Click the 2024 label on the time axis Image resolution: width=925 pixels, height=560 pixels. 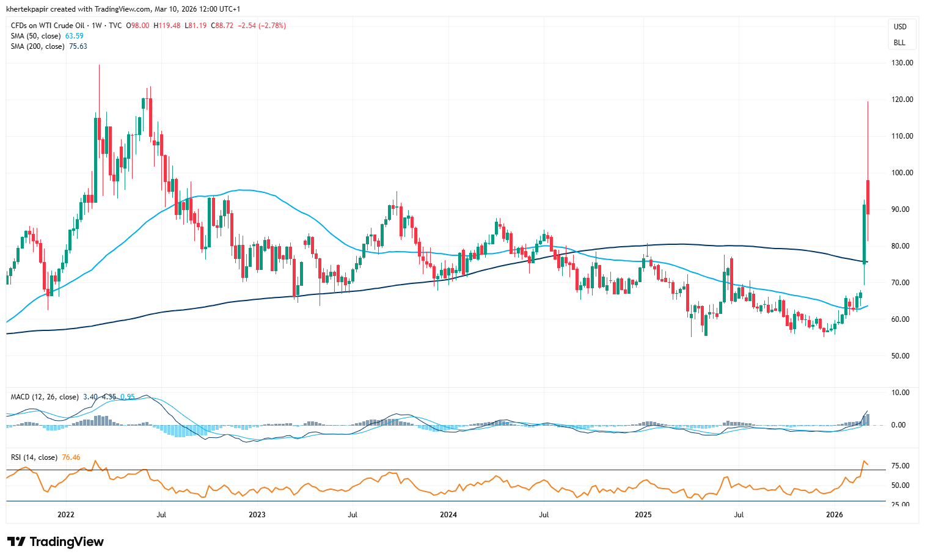(448, 515)
